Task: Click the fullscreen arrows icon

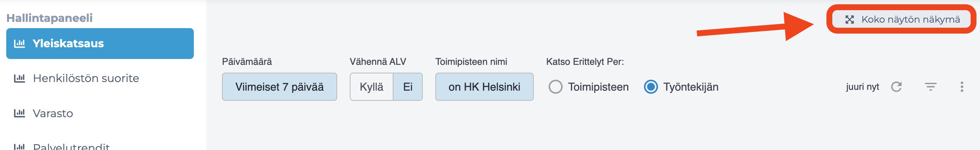Action: (x=849, y=20)
